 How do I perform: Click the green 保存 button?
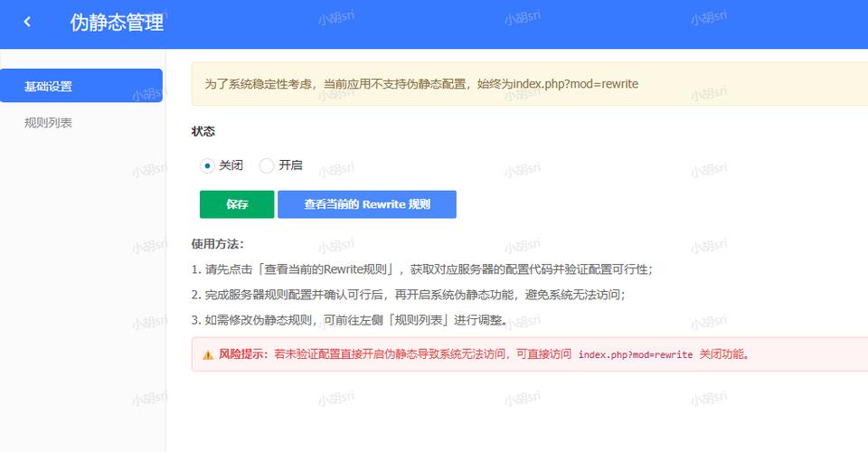click(x=237, y=204)
